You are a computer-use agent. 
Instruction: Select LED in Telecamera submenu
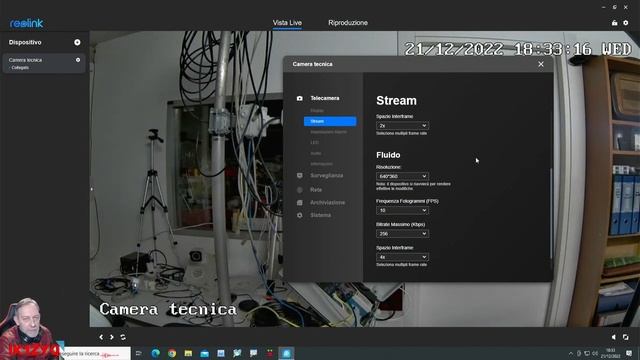(x=314, y=142)
